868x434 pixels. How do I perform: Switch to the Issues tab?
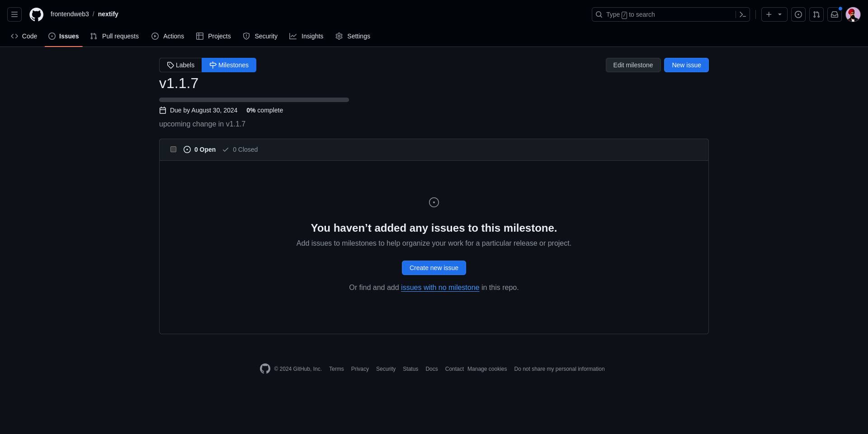click(x=64, y=36)
